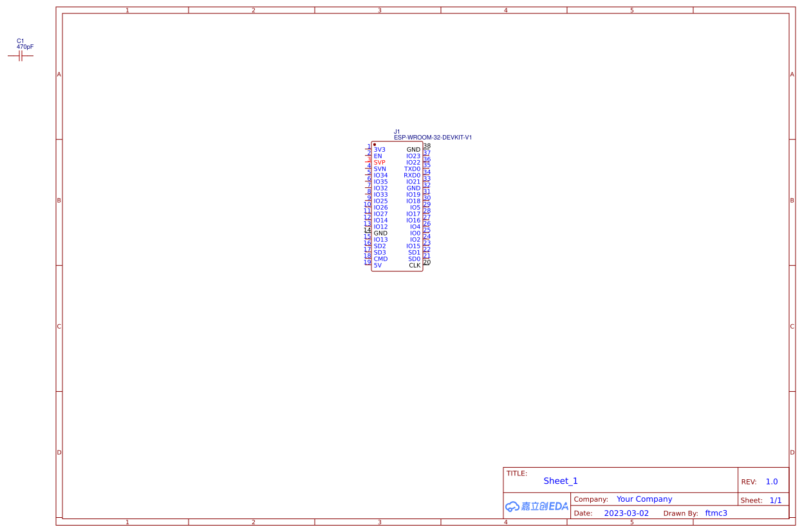Click the 3V3 pin name on pin 1
This screenshot has width=802, height=532.
(x=380, y=149)
